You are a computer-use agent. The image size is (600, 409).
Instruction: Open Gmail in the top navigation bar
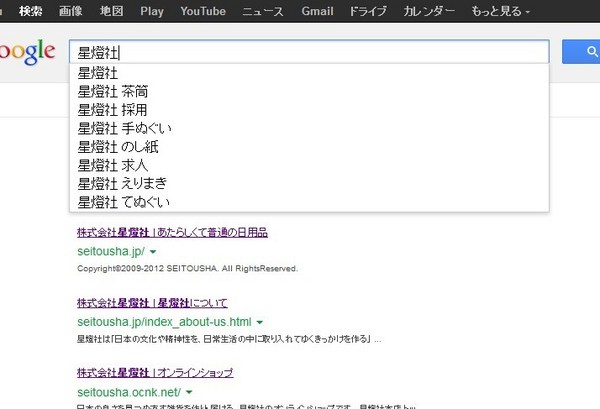[317, 11]
